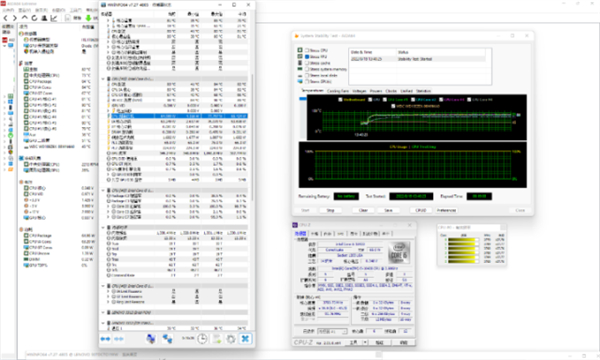The height and width of the screenshot is (360, 600).
Task: Click HWiNFO shrink-columns light arrows icon
Action: [119, 339]
